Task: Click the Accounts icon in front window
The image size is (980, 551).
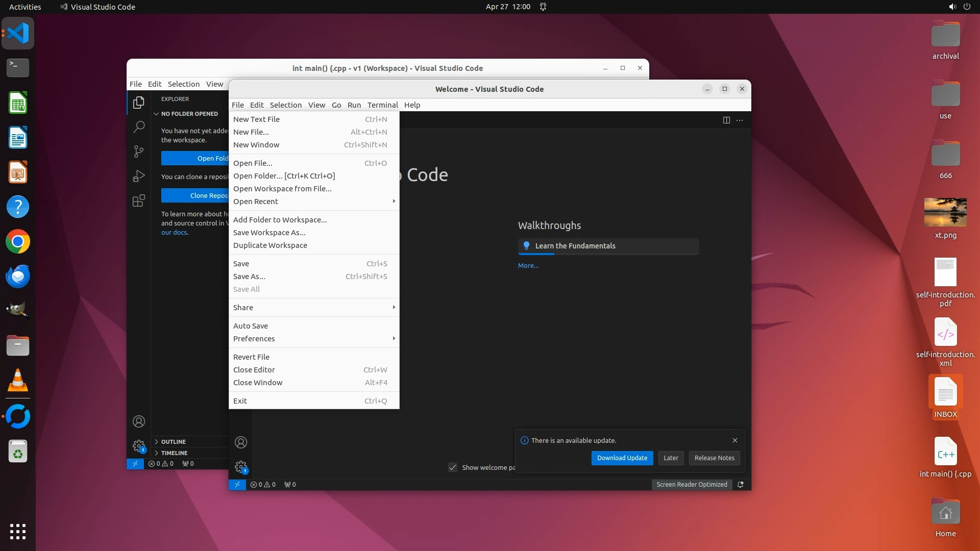Action: [240, 442]
